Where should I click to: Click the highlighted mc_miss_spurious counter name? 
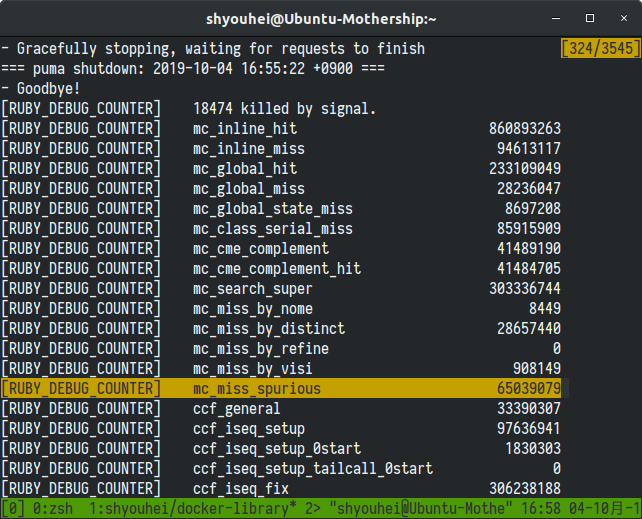click(257, 389)
